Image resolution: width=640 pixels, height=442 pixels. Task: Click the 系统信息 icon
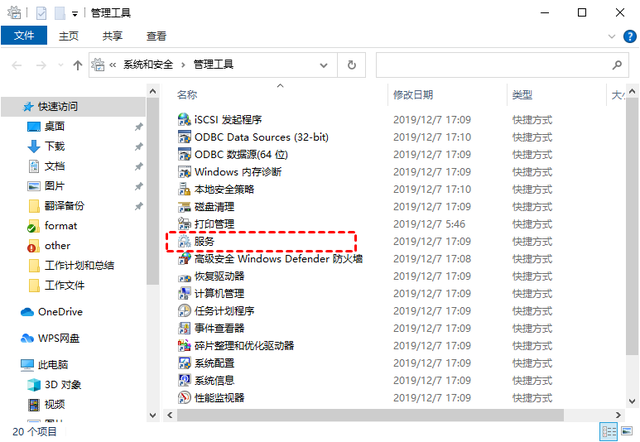click(x=184, y=380)
